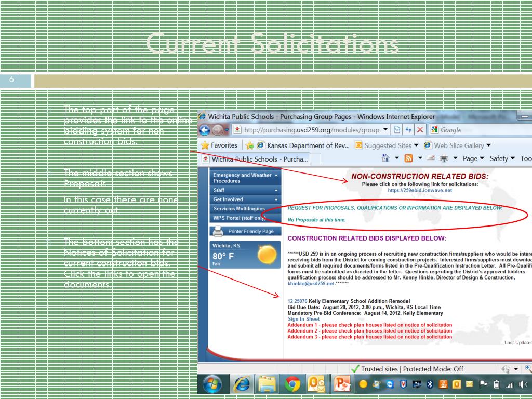Open the Addendum 3 link
This screenshot has height=399, width=532.
(x=369, y=337)
